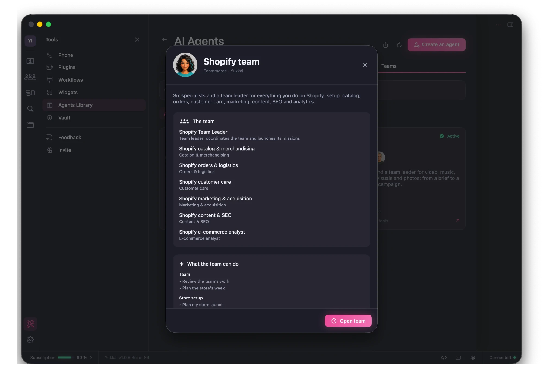
Task: Click the code brackets icon in status bar
Action: [x=444, y=358]
